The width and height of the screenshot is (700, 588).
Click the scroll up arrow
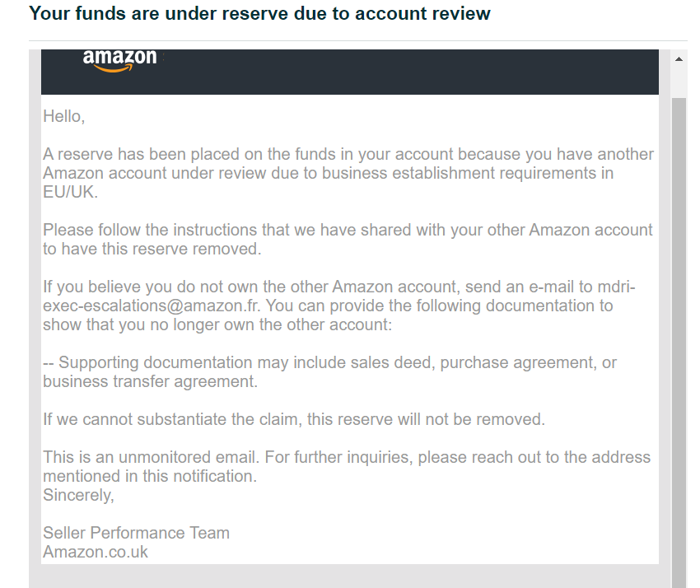point(679,59)
